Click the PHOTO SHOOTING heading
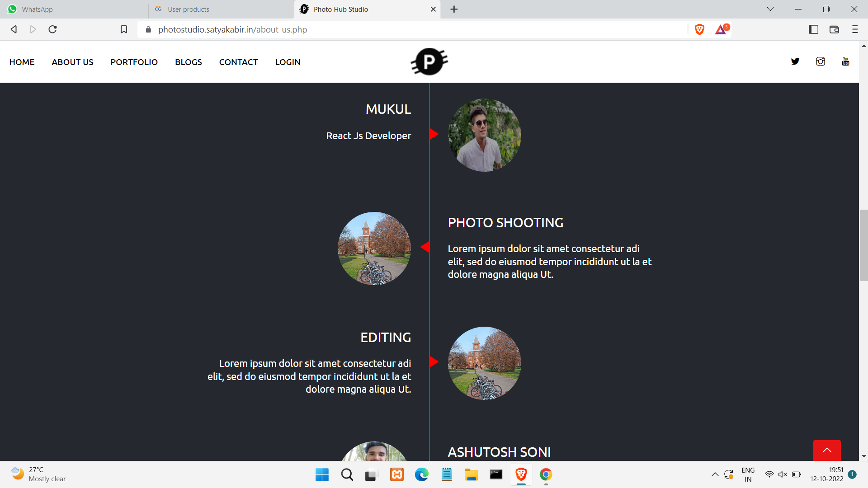Image resolution: width=868 pixels, height=488 pixels. [x=505, y=223]
